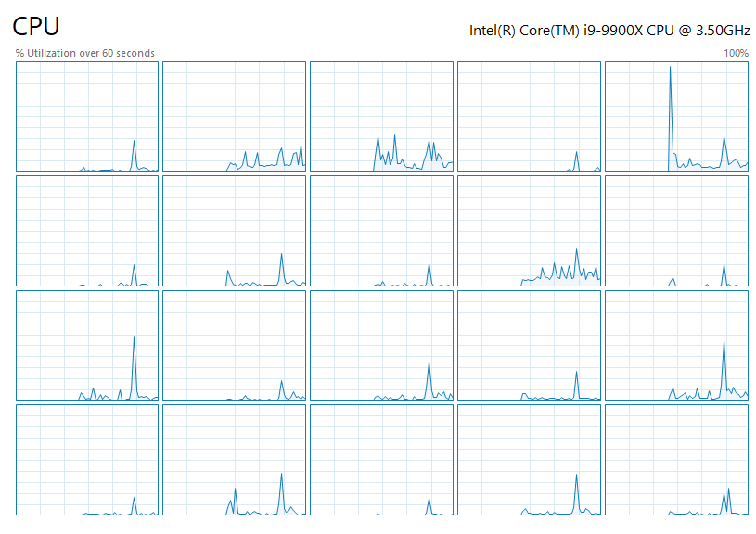Click the CPU heading text
Screen dimensions: 756x534
36,26
